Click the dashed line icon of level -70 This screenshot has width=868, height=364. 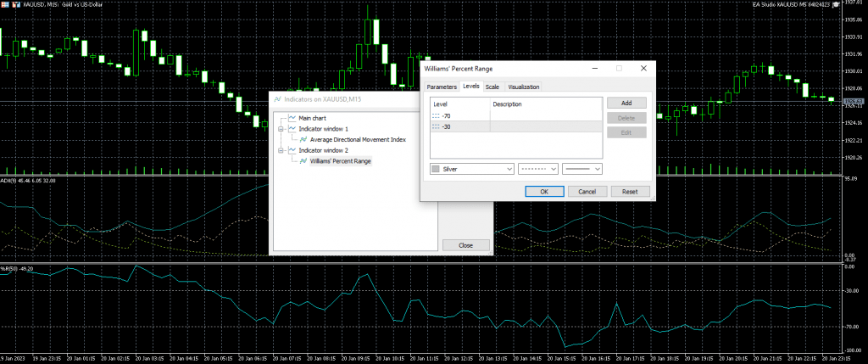tap(437, 115)
